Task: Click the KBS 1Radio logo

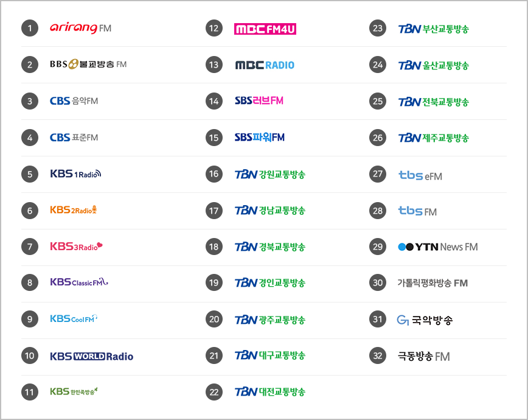Action: [x=75, y=174]
